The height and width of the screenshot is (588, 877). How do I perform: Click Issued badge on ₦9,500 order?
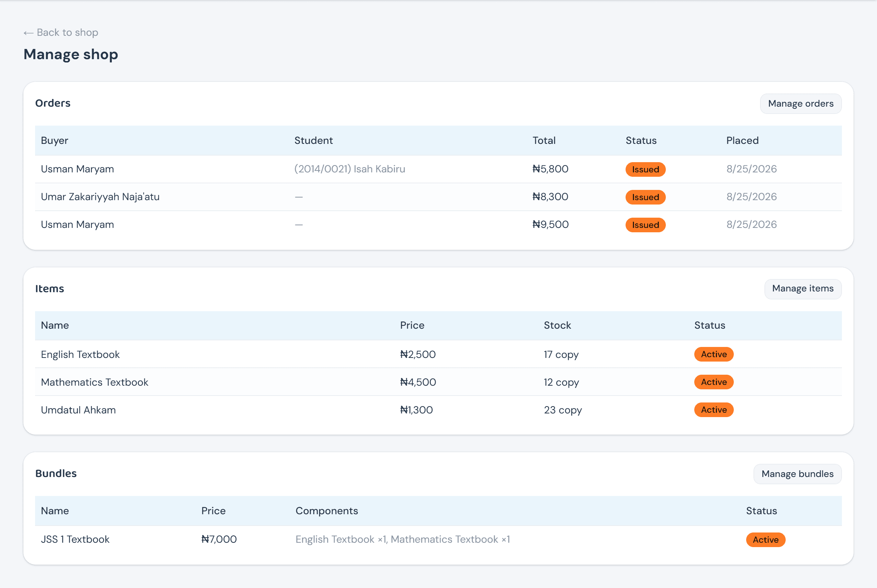(645, 225)
